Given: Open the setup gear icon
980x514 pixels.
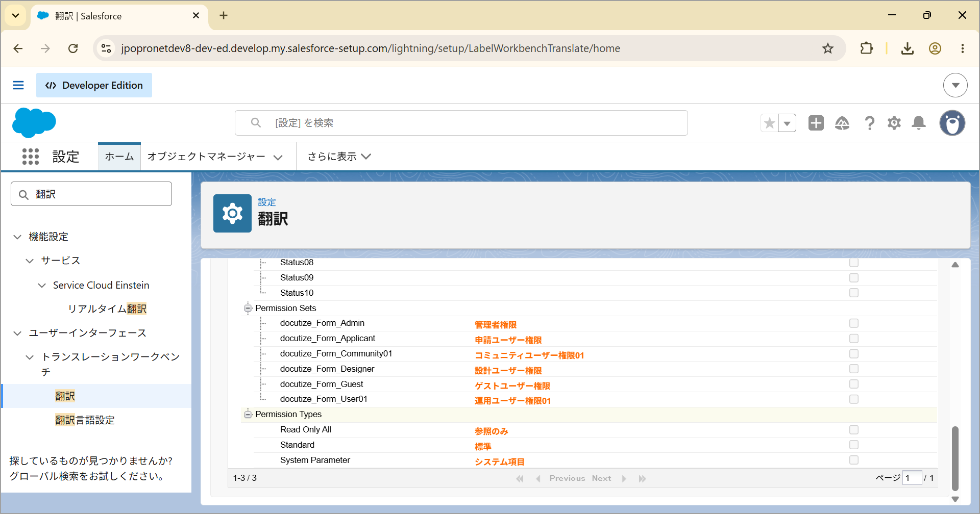Looking at the screenshot, I should [x=894, y=123].
